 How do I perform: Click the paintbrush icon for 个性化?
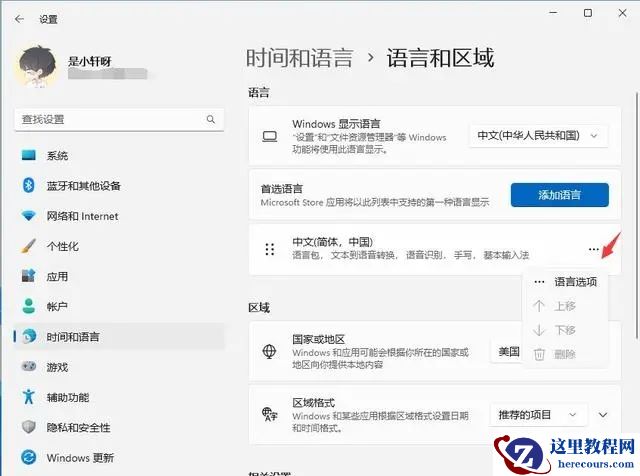click(x=29, y=246)
